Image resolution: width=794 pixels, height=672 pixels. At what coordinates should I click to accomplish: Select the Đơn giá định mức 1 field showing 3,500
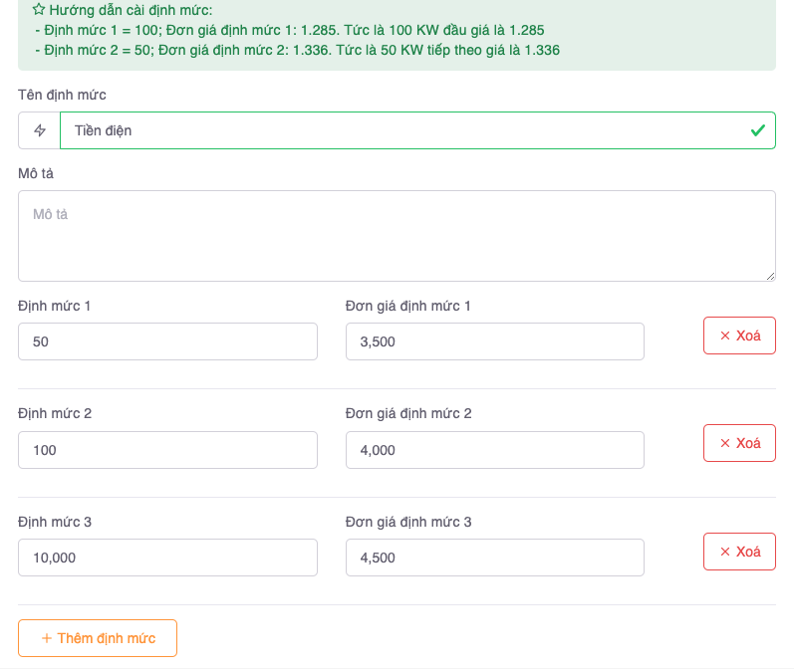pos(494,341)
